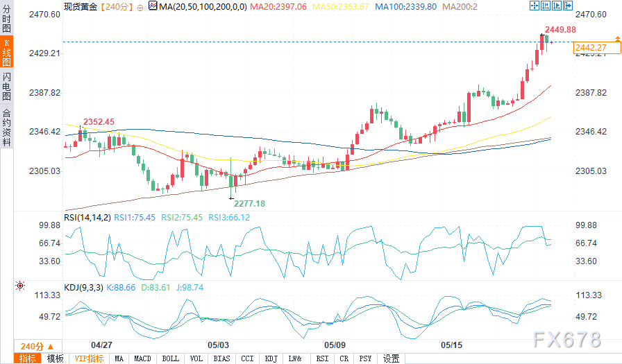Switch to the 分时图 side tab
Image resolution: width=622 pixels, height=364 pixels.
tap(6, 18)
